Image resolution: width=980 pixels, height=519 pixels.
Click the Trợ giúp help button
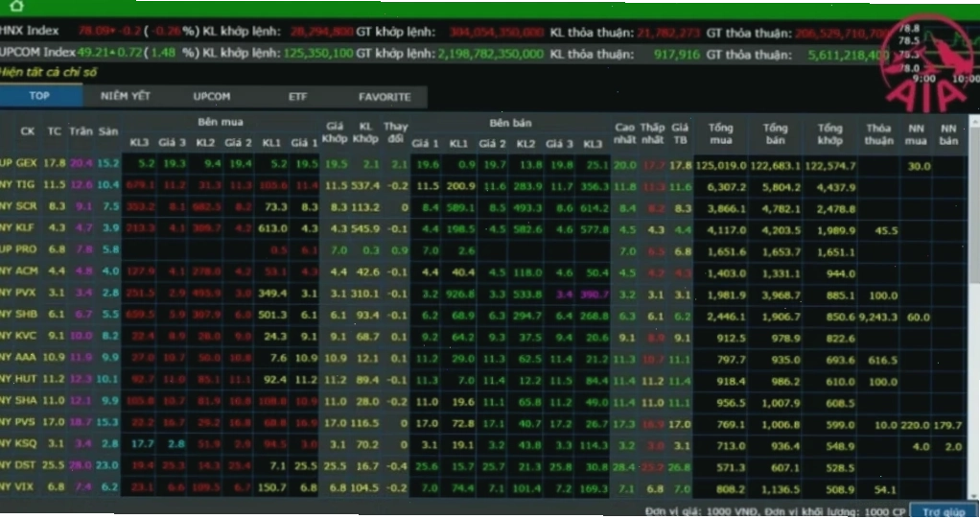click(944, 511)
